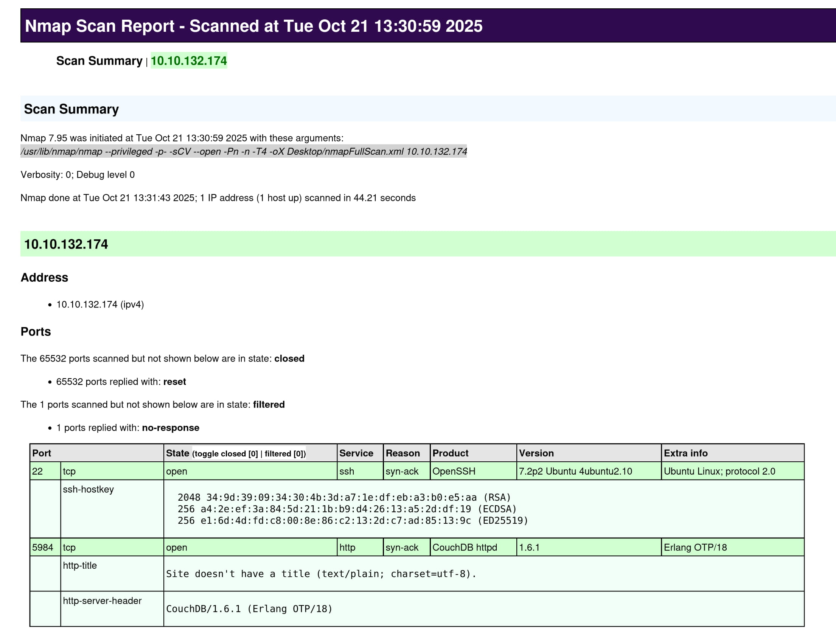Click the Port column header

click(42, 453)
